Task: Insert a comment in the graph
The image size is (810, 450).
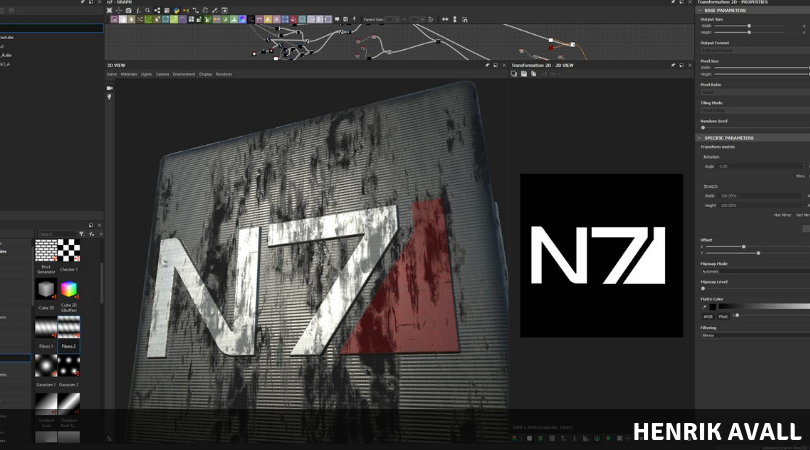Action: 337,19
